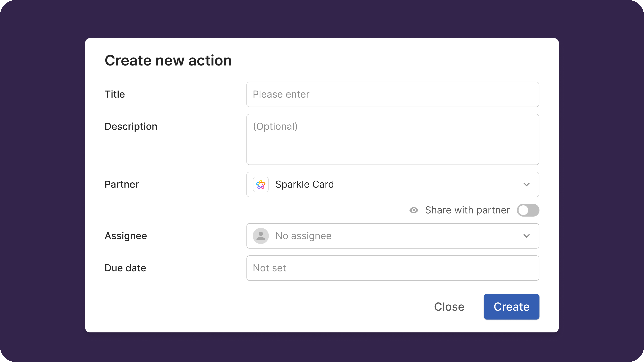This screenshot has width=644, height=362.
Task: Expand the Assignee dropdown chevron
Action: coord(526,236)
